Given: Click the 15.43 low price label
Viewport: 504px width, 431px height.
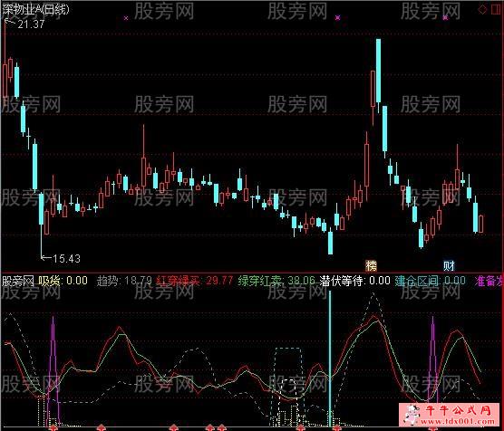Looking at the screenshot, I should [66, 259].
